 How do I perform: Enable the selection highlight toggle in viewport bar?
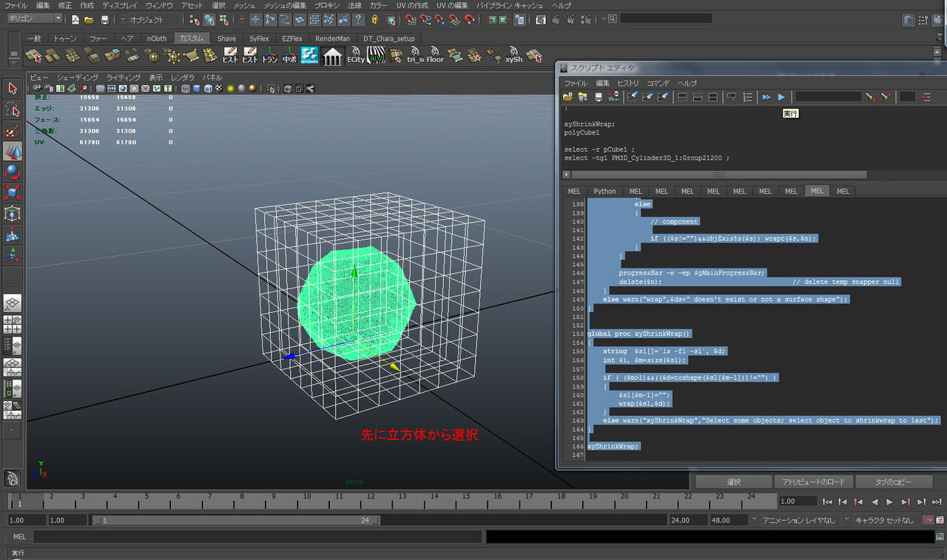point(271,87)
